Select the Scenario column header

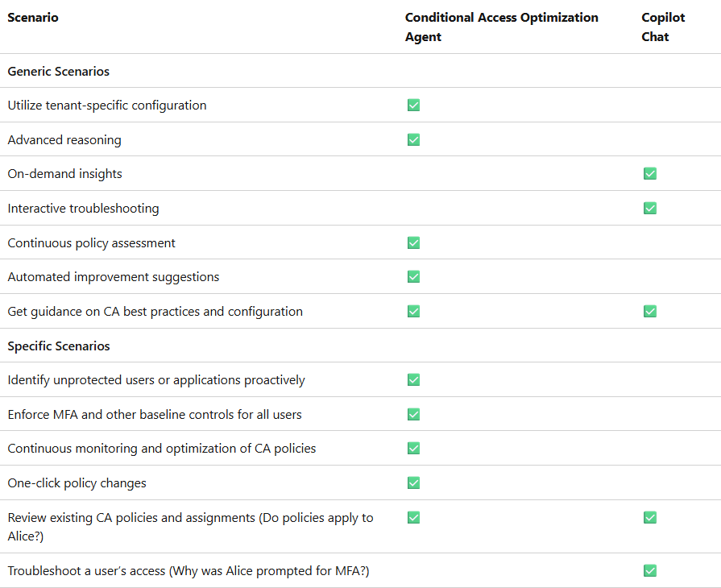click(33, 18)
